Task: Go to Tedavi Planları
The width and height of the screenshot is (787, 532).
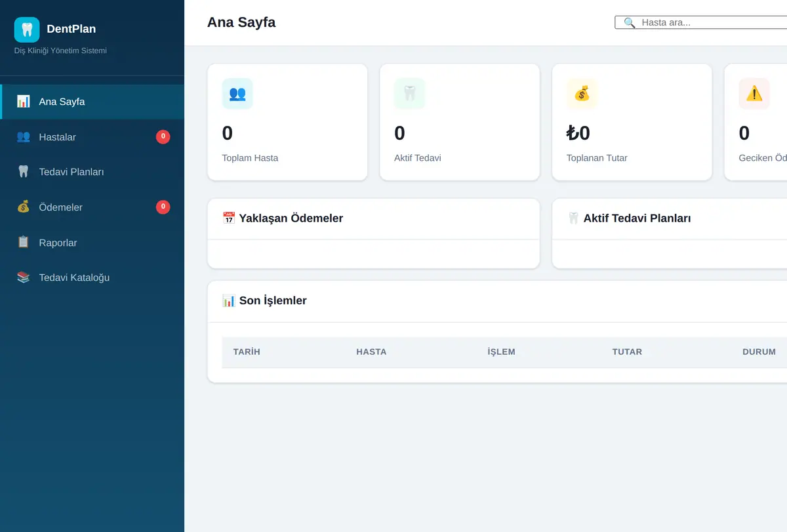Action: [92, 172]
